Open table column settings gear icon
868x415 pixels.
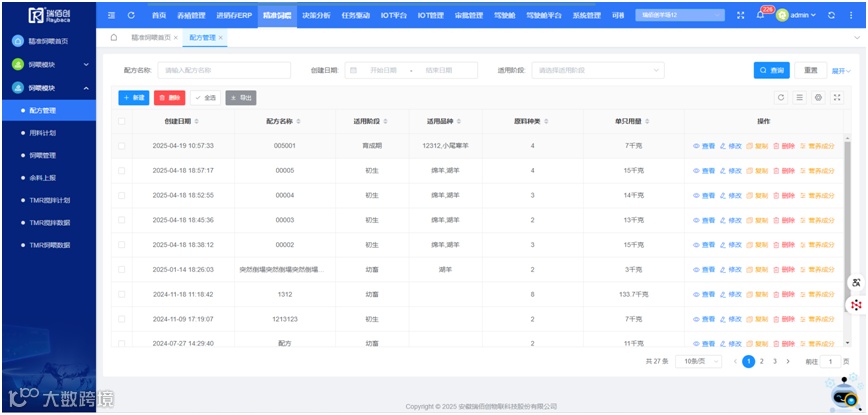point(818,97)
